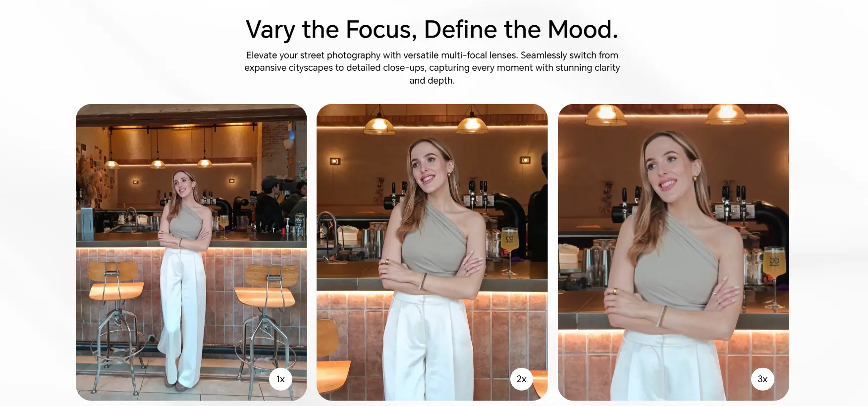This screenshot has width=868, height=406.
Task: Click the white trousers in 1x photo
Action: click(182, 316)
